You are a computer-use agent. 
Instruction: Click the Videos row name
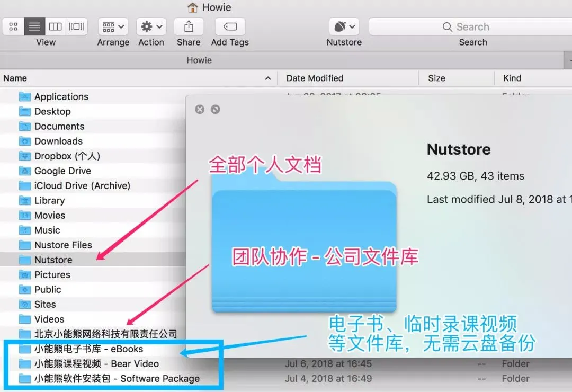coord(49,319)
